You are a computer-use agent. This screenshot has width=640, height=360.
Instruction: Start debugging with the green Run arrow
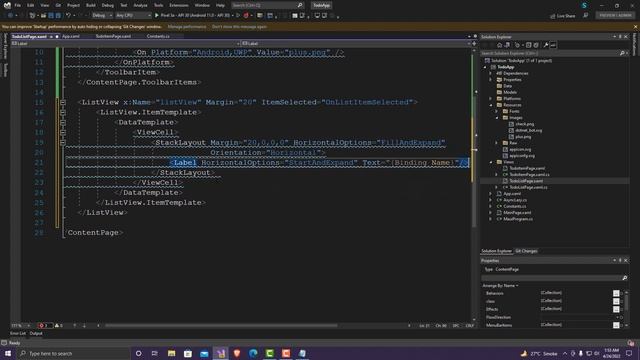tap(157, 16)
